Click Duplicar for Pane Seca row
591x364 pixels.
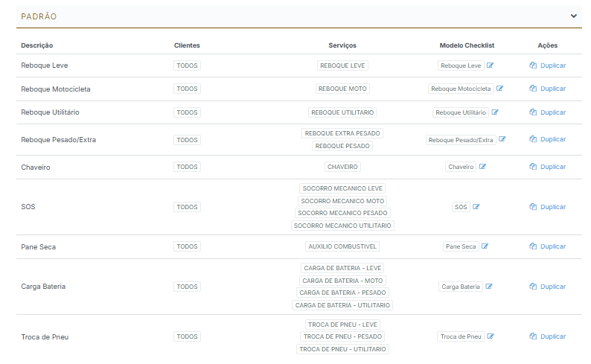coord(548,246)
